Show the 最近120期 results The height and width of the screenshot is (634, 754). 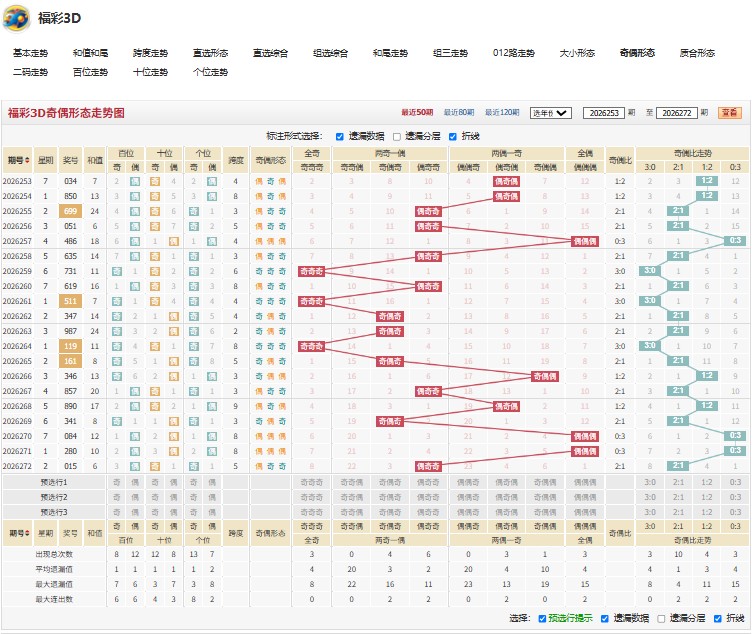pyautogui.click(x=502, y=113)
